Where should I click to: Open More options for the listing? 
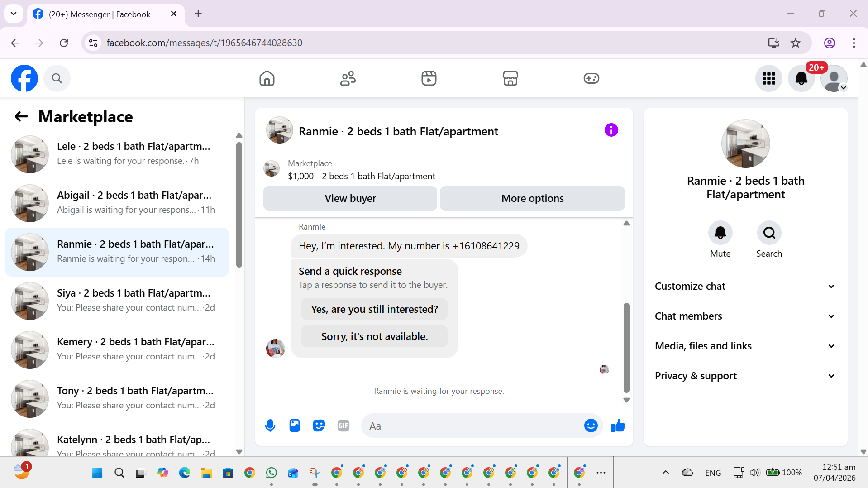pyautogui.click(x=532, y=198)
